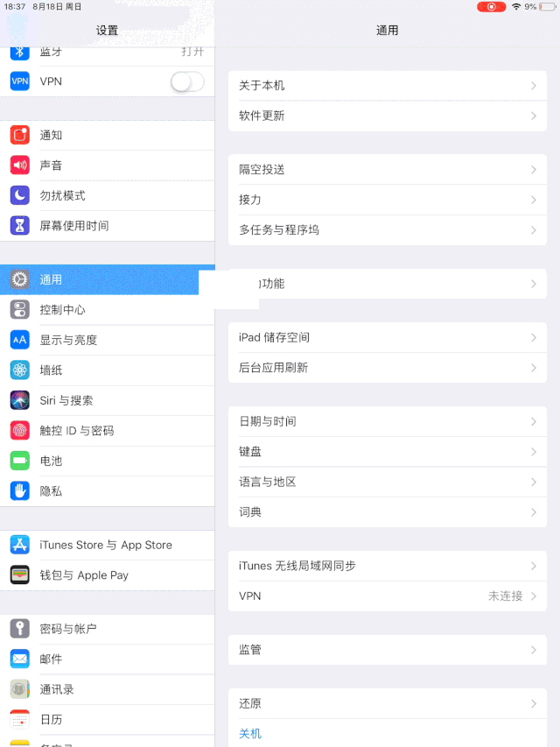Open the Siri 与搜索 icon
Viewport: 560px width, 747px height.
click(19, 401)
